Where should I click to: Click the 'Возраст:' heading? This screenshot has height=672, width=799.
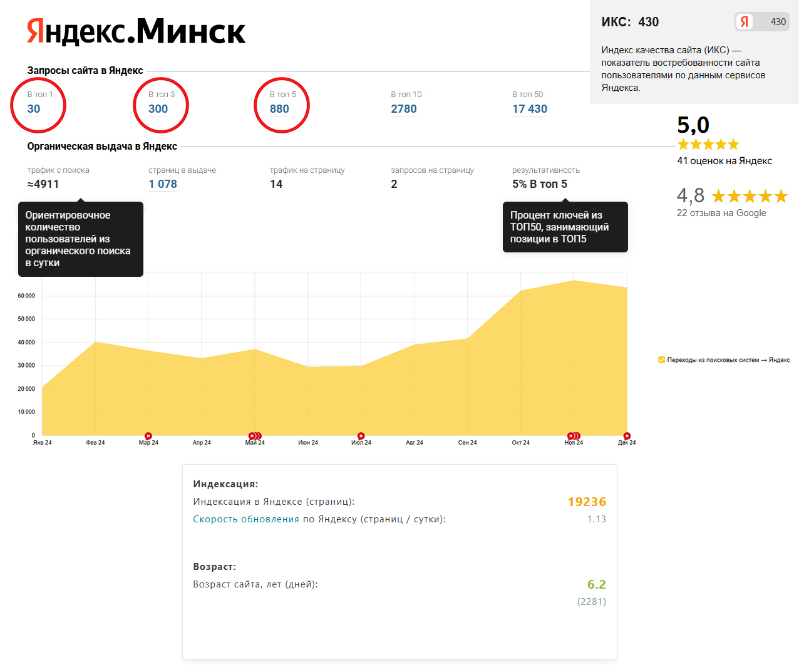pyautogui.click(x=215, y=567)
